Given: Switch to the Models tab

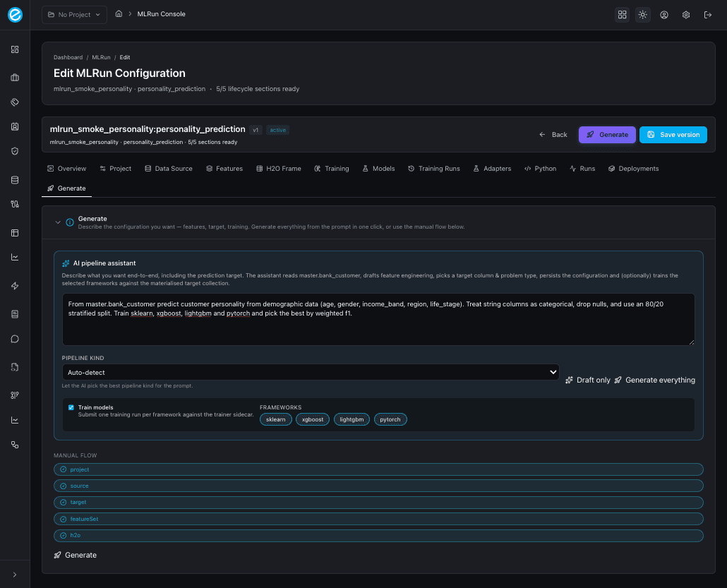Looking at the screenshot, I should [378, 169].
